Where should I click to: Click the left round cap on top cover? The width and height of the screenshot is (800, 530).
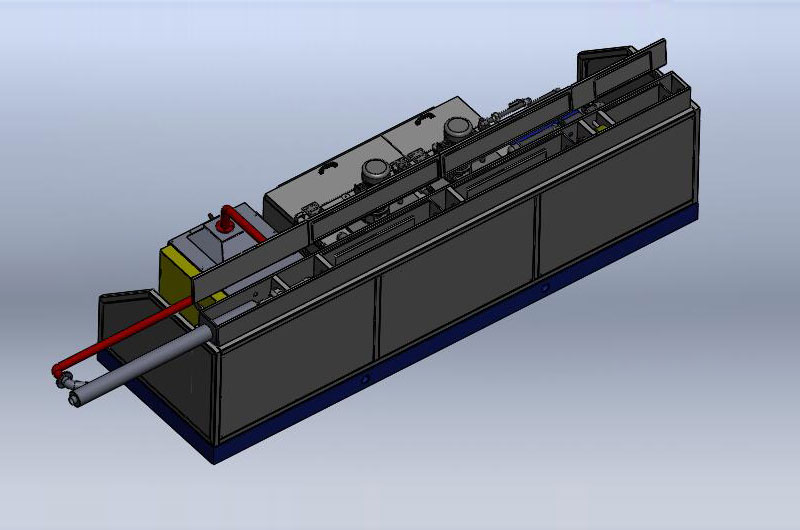point(376,168)
